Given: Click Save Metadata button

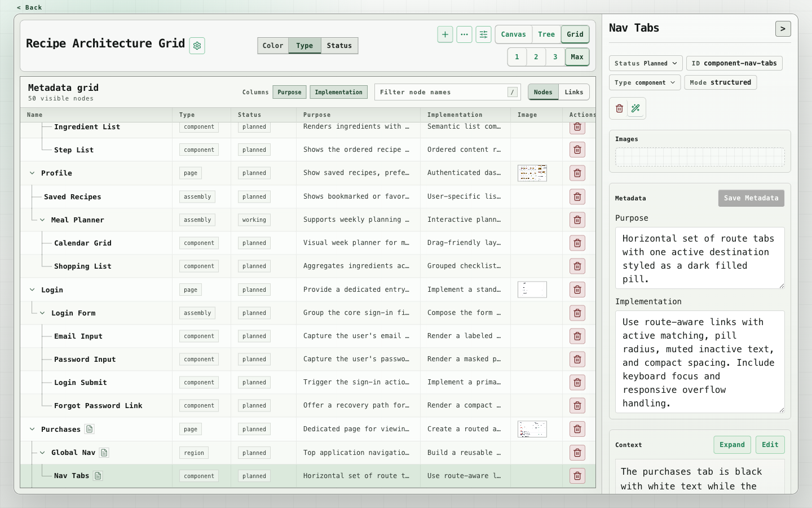Looking at the screenshot, I should (x=751, y=198).
